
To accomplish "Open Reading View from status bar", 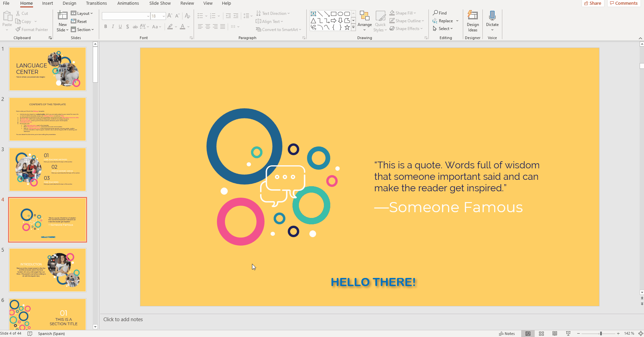I will (x=555, y=334).
